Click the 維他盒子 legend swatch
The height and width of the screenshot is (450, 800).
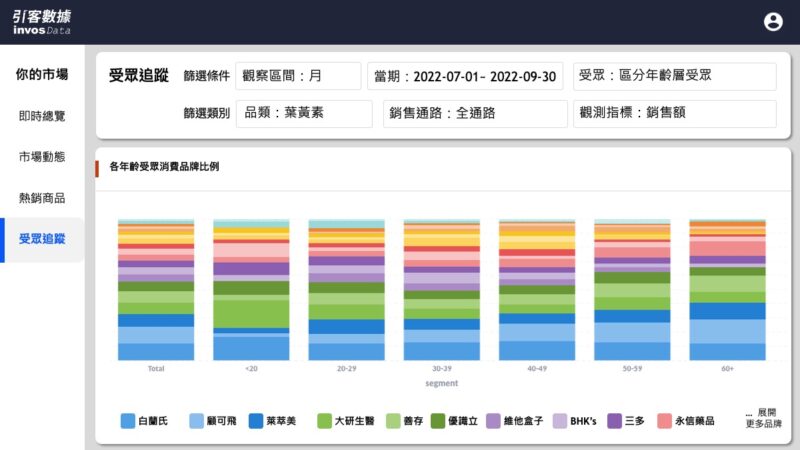[x=493, y=421]
